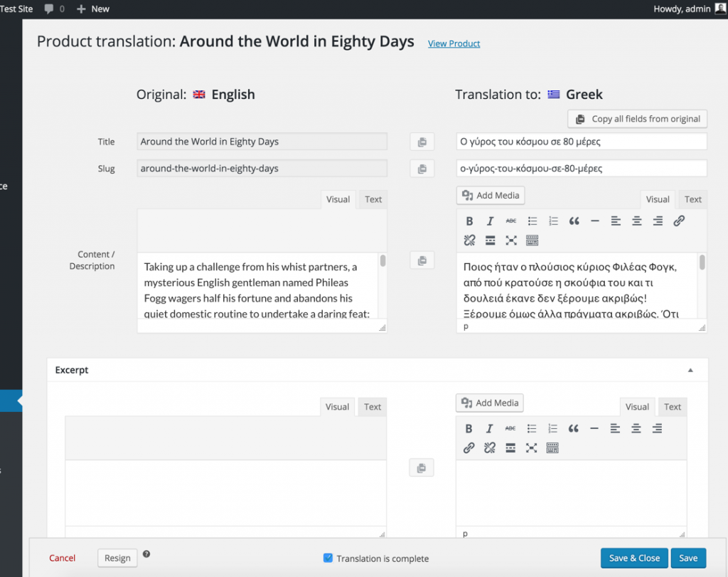
Task: Click the Save button
Action: click(688, 558)
